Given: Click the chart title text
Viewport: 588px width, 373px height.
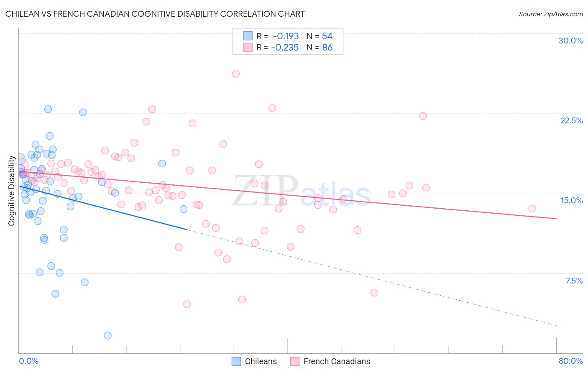Looking at the screenshot, I should pyautogui.click(x=155, y=14).
